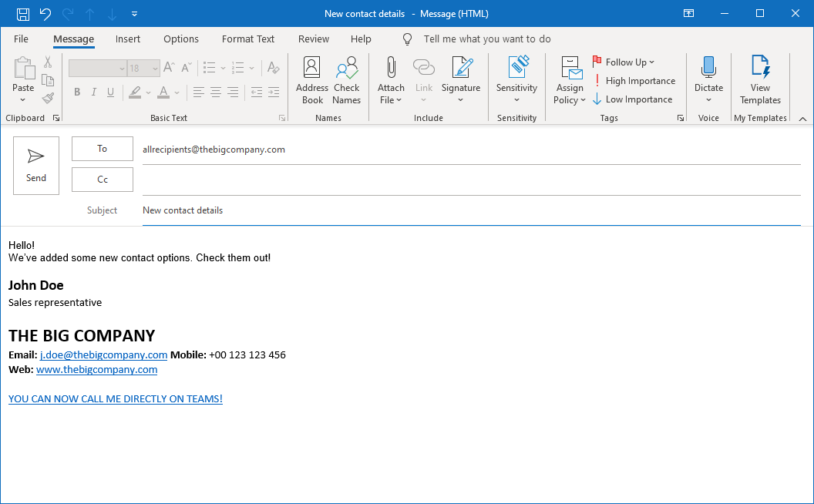Toggle Low Importance tag

click(x=633, y=99)
